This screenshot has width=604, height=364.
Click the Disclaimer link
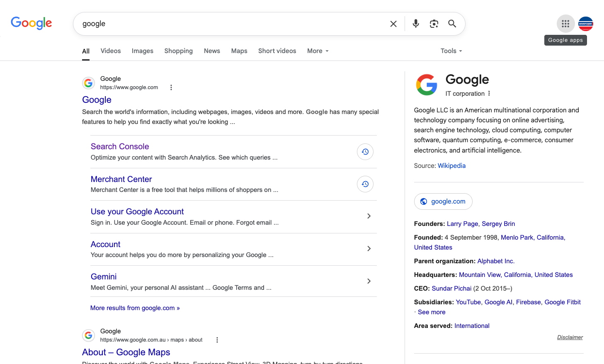tap(570, 337)
